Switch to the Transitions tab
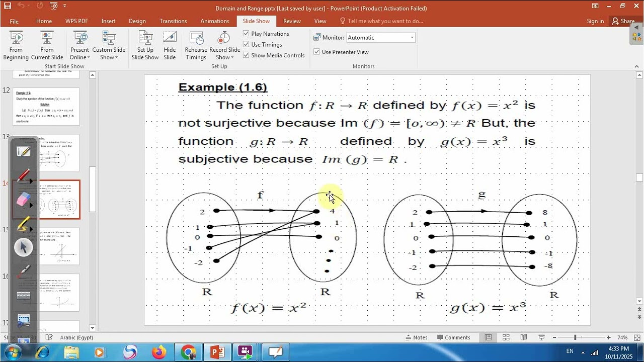 pos(173,21)
